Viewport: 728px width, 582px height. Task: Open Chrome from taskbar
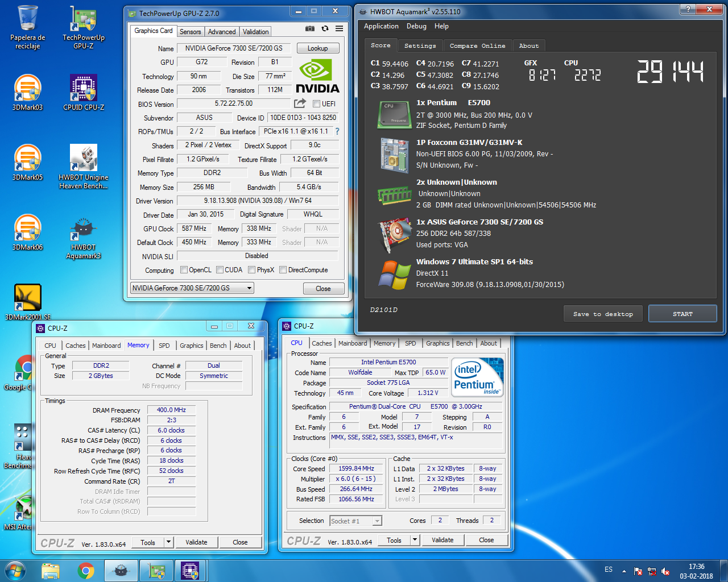(x=86, y=571)
